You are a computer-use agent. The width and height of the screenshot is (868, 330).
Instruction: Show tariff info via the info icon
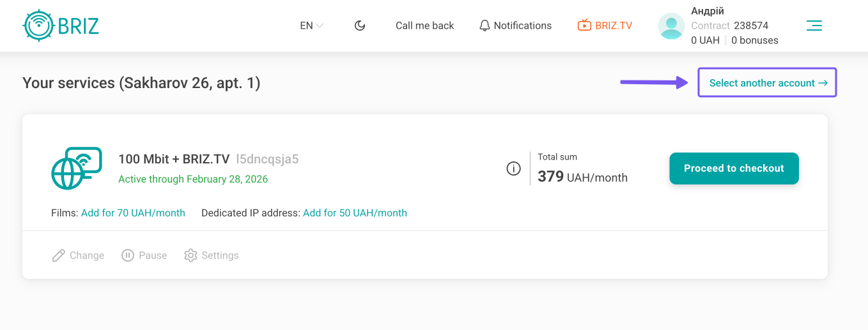[x=513, y=169]
